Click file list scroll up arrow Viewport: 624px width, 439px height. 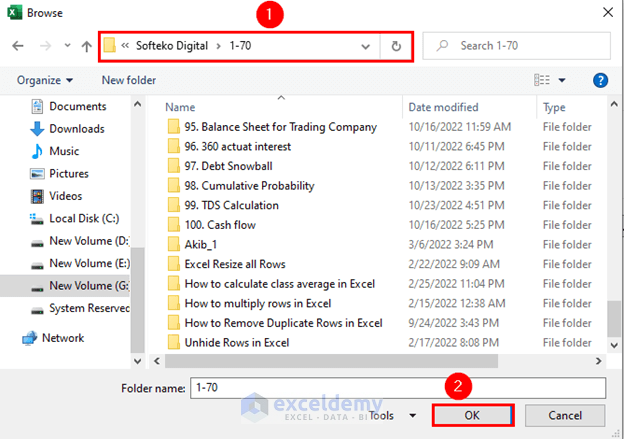click(614, 104)
